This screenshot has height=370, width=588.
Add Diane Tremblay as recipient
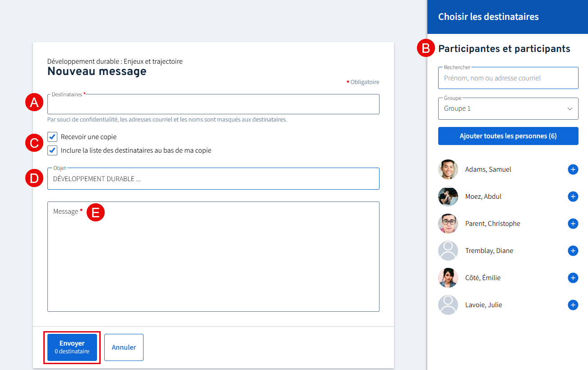pos(573,251)
